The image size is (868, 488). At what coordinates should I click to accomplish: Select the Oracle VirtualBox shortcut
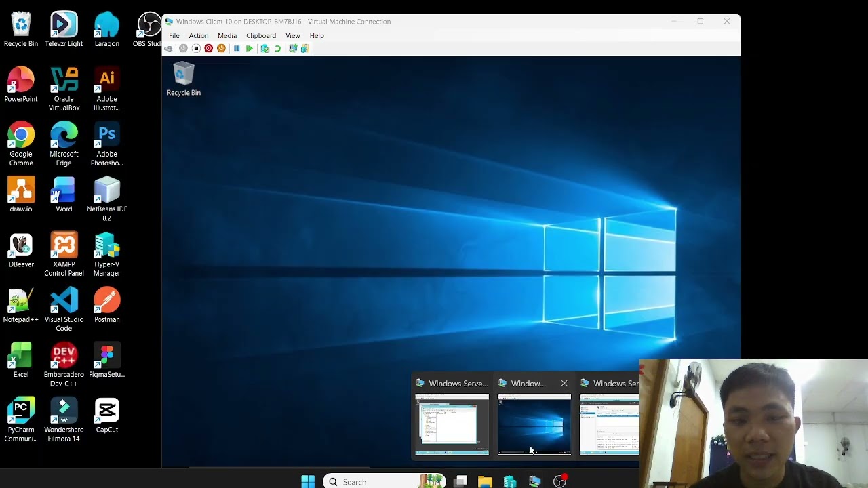click(64, 89)
